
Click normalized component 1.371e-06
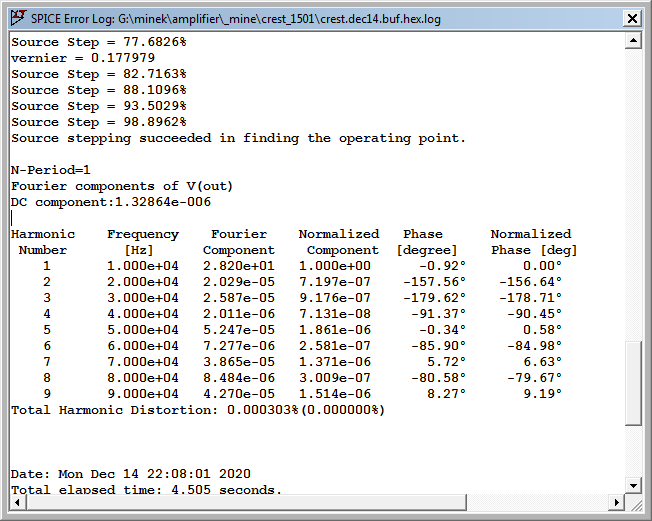335,362
